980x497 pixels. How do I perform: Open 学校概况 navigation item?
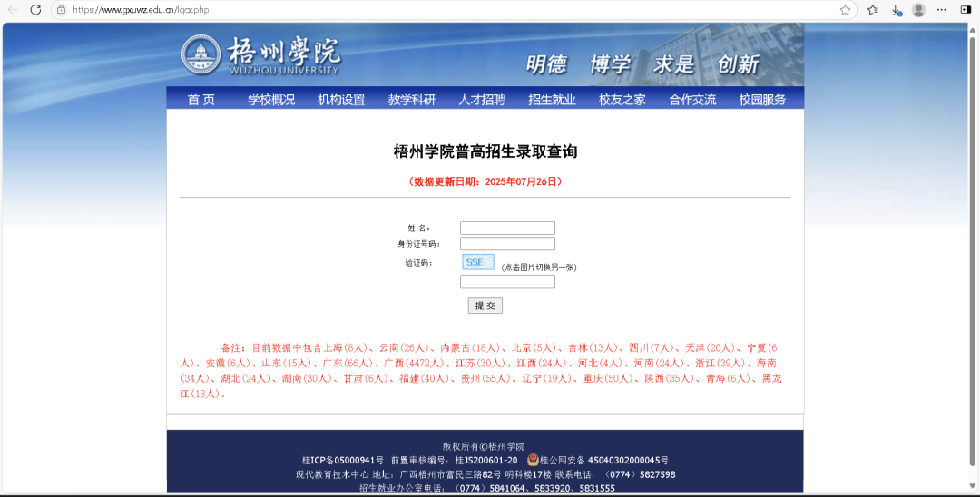[271, 99]
